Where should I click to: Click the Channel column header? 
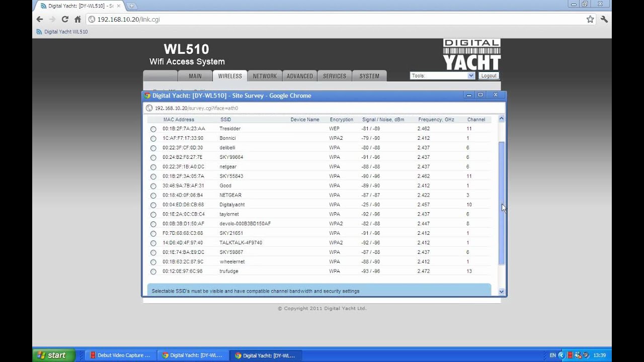[476, 120]
